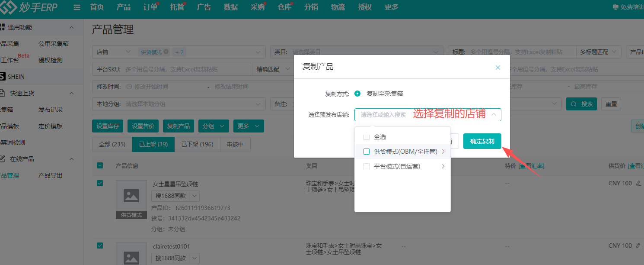Select the 复制至采集箱 radio button
644x265 pixels.
tap(357, 94)
